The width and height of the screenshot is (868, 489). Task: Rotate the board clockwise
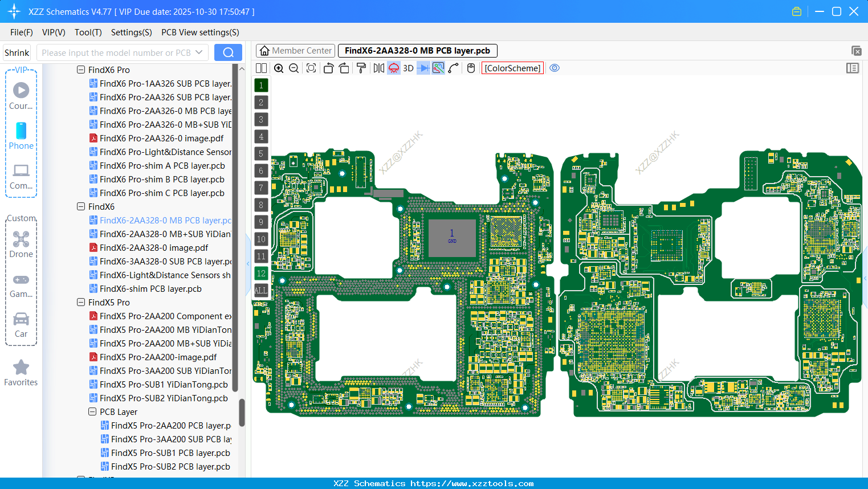344,68
